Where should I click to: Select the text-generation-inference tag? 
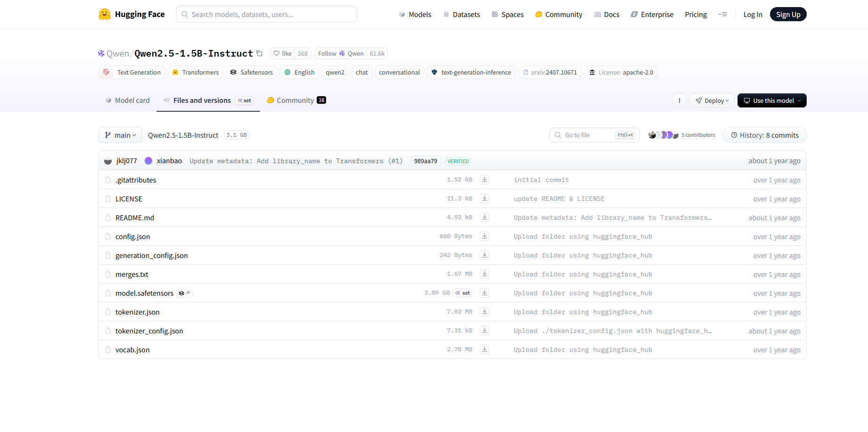pos(471,72)
